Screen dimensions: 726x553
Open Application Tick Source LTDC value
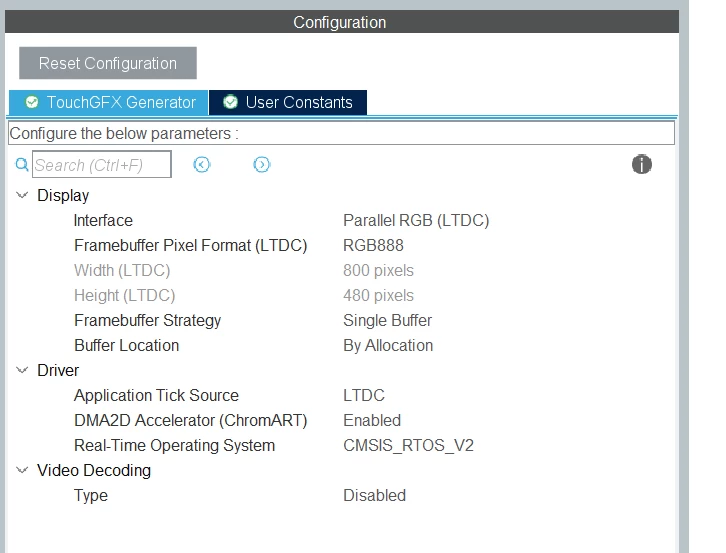(x=364, y=396)
